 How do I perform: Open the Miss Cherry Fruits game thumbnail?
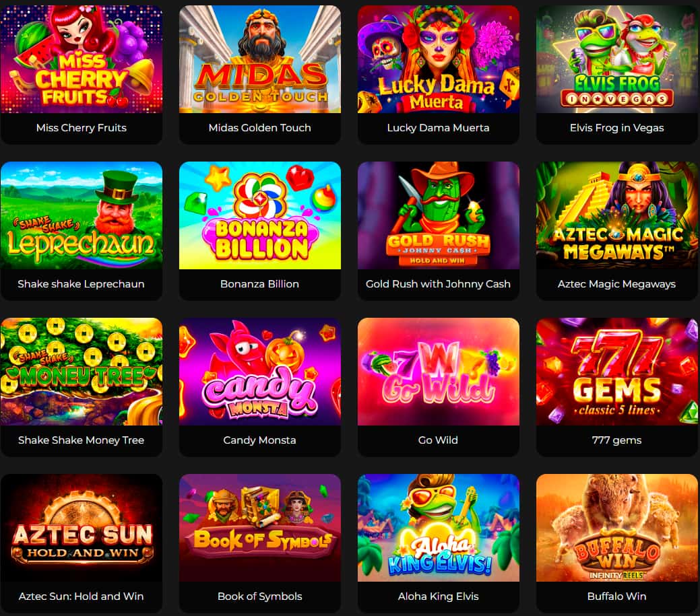pyautogui.click(x=82, y=59)
